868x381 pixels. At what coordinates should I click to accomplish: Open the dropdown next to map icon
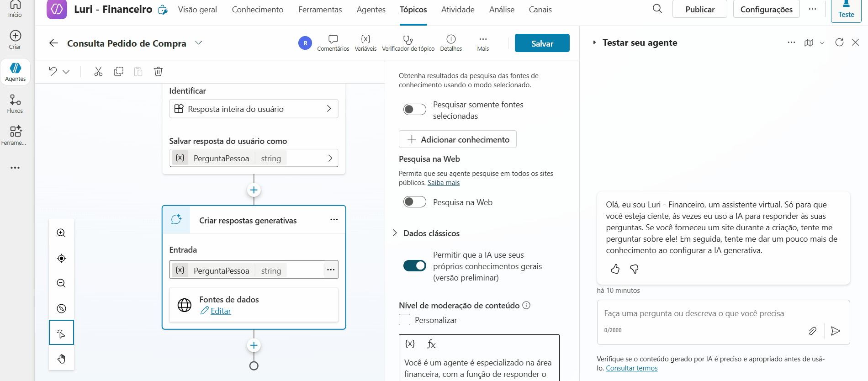(x=822, y=43)
